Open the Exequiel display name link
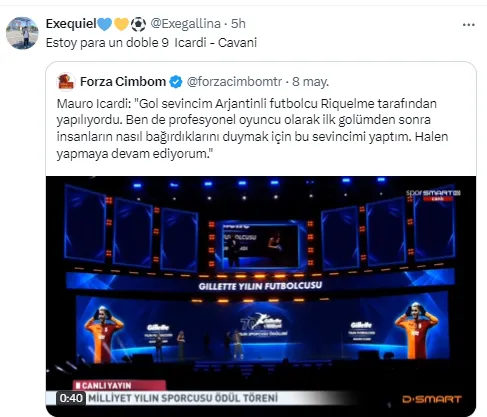 (71, 24)
